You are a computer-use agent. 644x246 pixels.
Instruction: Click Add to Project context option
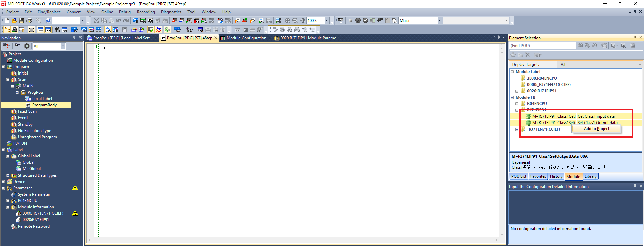click(596, 129)
